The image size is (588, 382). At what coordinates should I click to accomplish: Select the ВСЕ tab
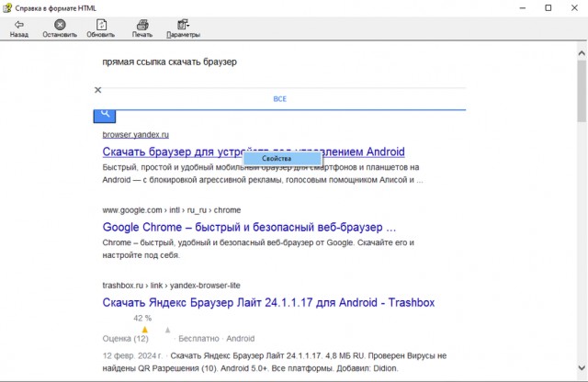pyautogui.click(x=279, y=99)
